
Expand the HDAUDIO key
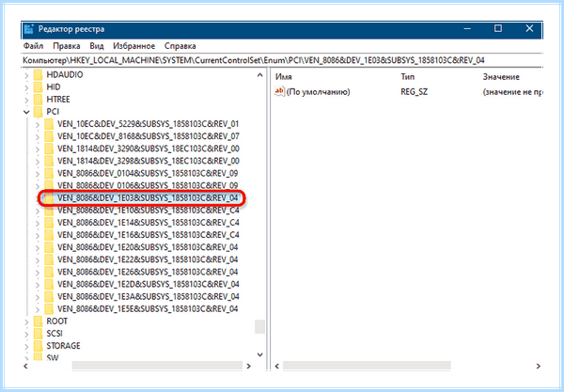[x=26, y=75]
